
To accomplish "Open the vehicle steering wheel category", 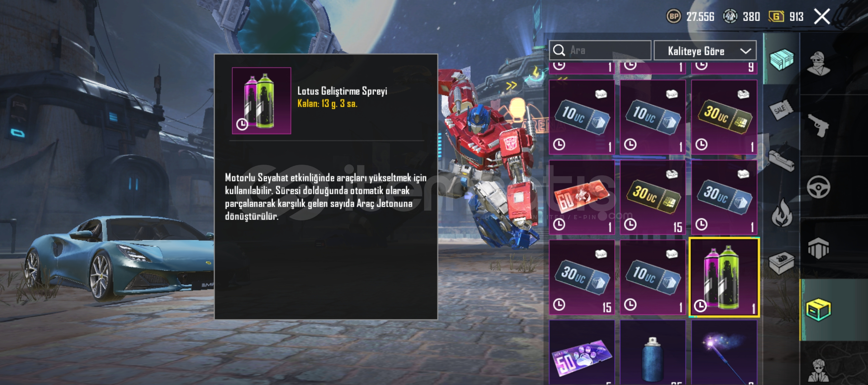I will 818,187.
